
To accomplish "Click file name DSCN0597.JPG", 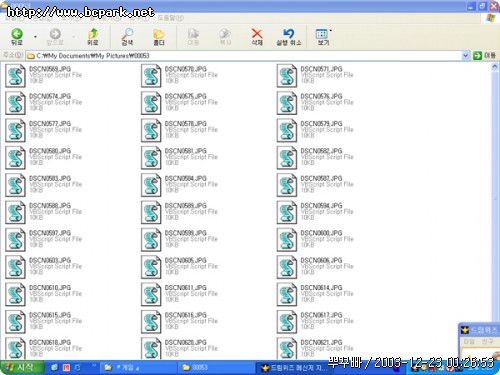I will pos(50,233).
